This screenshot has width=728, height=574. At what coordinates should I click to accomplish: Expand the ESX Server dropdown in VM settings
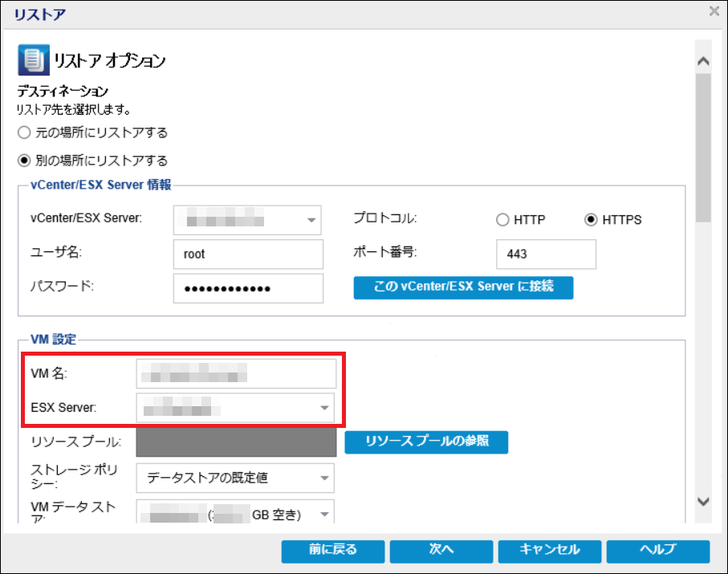click(324, 409)
